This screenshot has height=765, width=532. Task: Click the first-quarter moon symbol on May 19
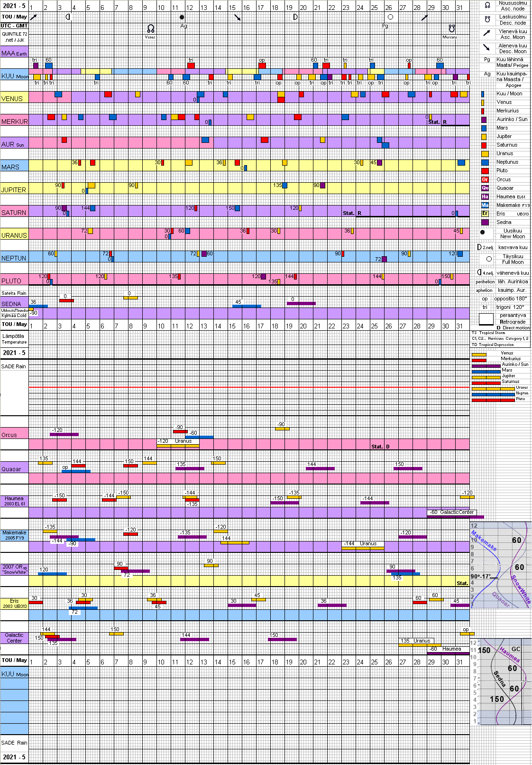[x=295, y=17]
